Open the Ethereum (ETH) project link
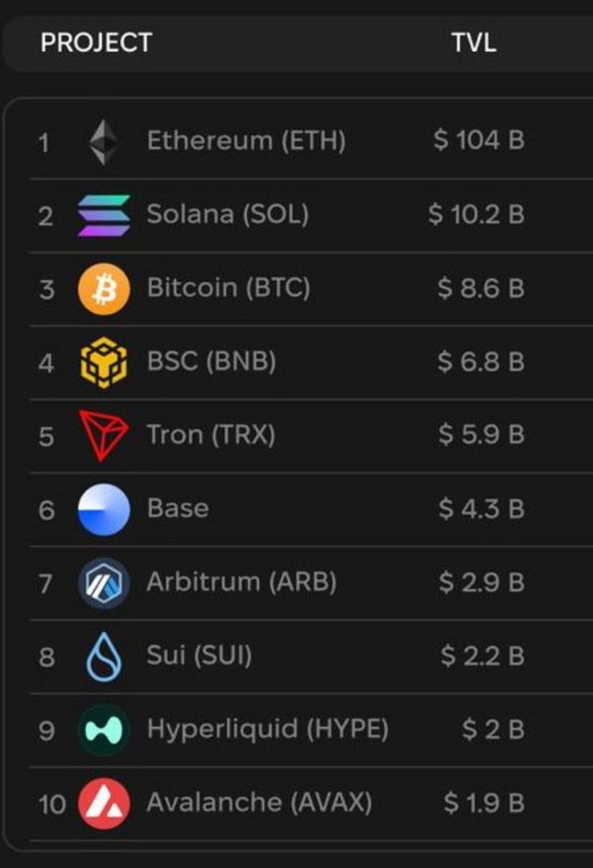This screenshot has width=593, height=868. click(247, 141)
